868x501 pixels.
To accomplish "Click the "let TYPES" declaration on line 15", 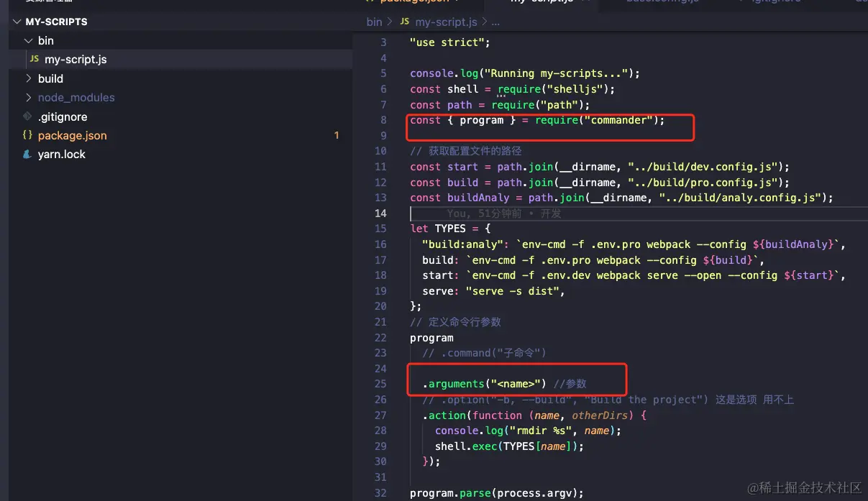I will click(x=438, y=229).
